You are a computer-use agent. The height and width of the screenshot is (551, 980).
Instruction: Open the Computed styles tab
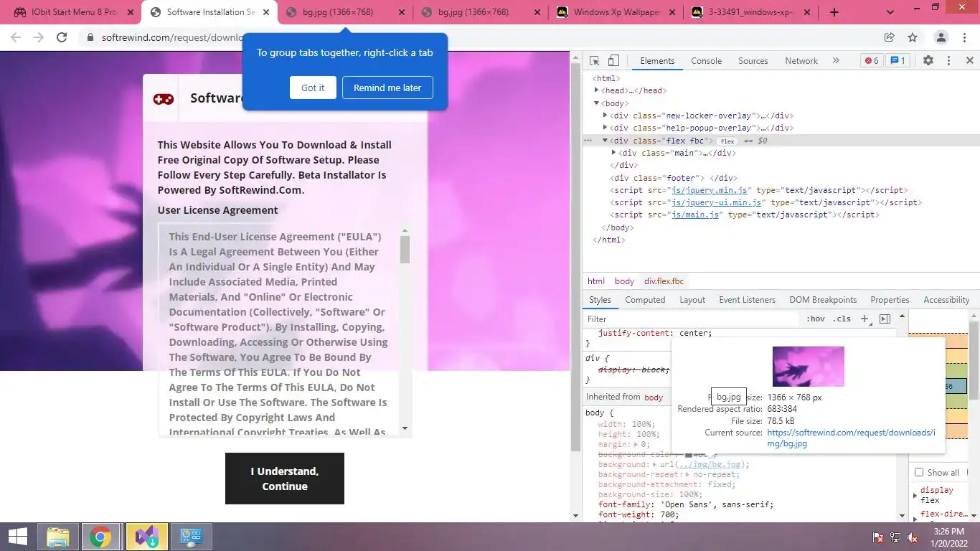click(645, 300)
